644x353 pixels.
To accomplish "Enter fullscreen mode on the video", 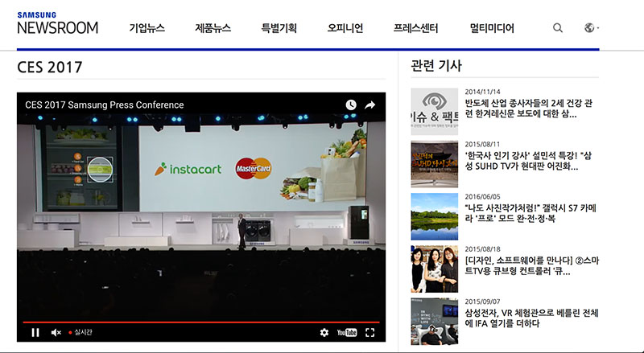I will pyautogui.click(x=370, y=332).
